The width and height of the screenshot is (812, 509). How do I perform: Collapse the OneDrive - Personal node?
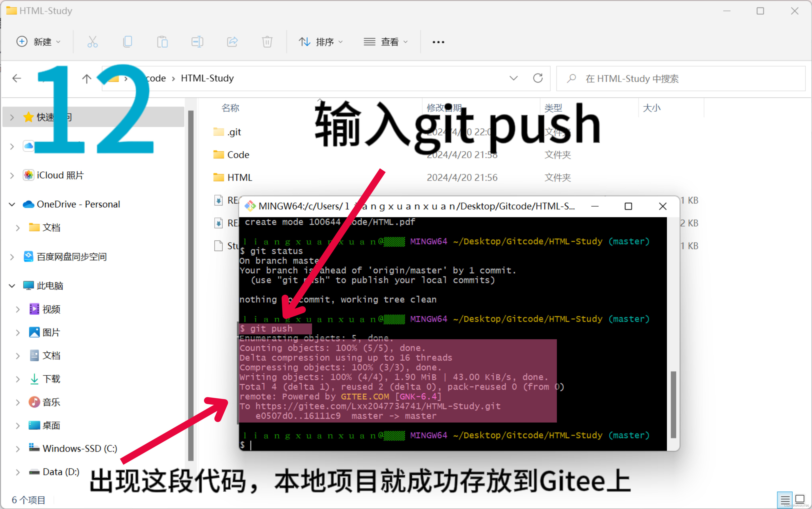pyautogui.click(x=12, y=204)
